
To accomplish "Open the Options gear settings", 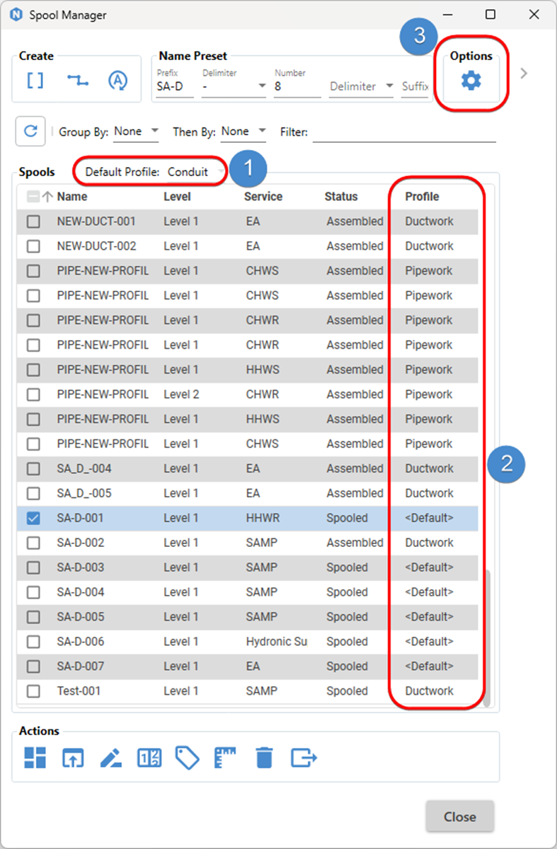I will (x=471, y=81).
